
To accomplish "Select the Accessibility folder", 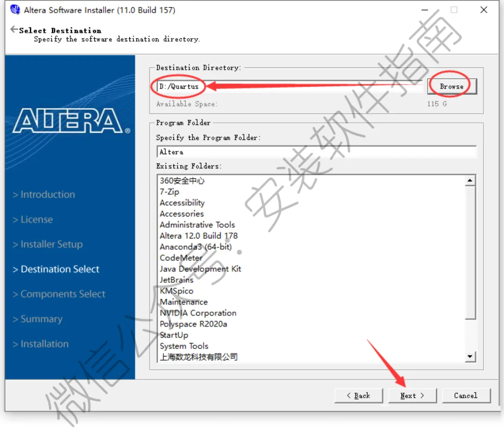I will [x=182, y=202].
